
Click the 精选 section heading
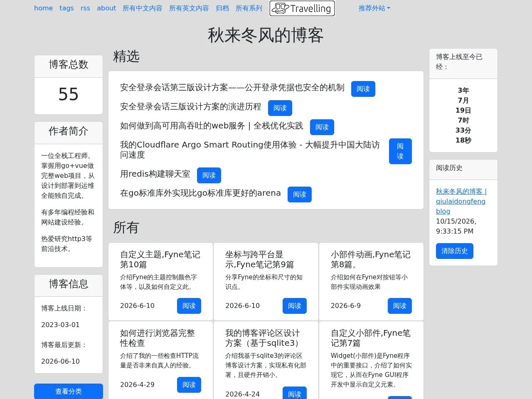pos(126,56)
